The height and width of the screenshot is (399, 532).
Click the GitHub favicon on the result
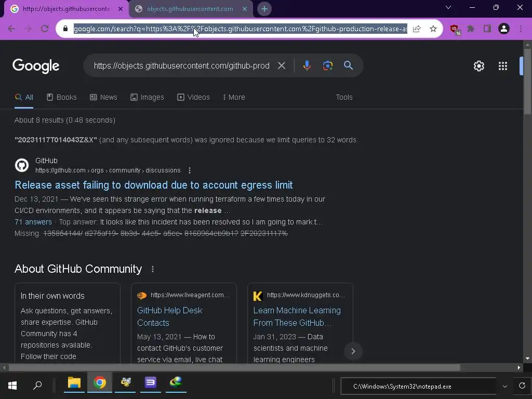coord(22,165)
